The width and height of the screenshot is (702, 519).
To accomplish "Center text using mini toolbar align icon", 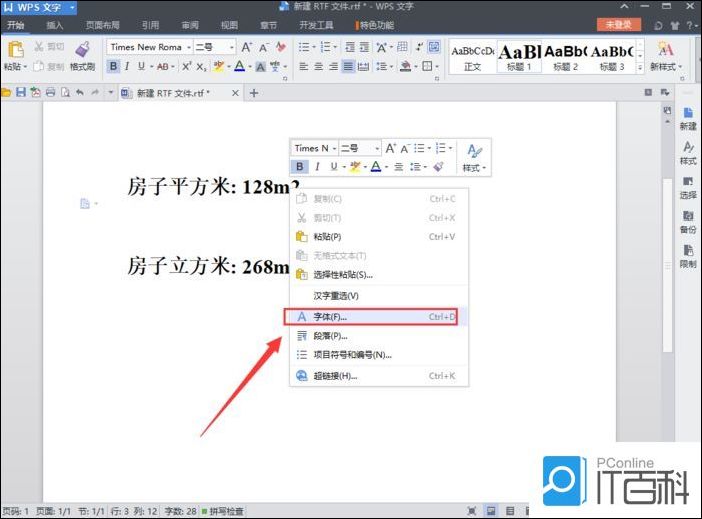I will tap(398, 167).
